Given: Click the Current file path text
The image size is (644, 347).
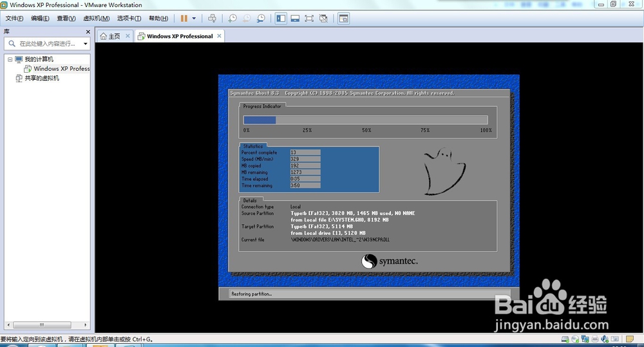Looking at the screenshot, I should 340,239.
